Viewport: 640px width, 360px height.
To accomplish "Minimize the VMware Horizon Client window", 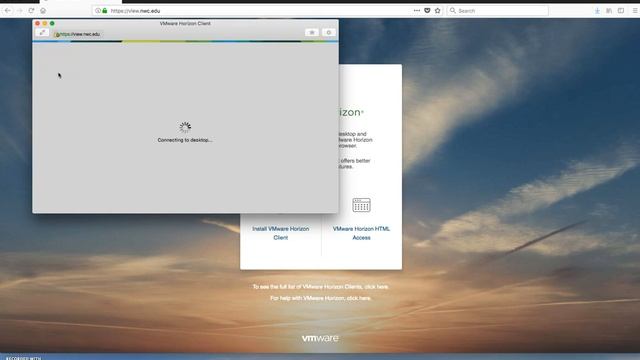I will (x=45, y=24).
